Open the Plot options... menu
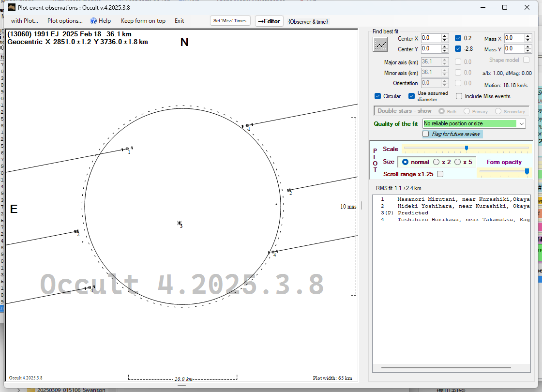542x392 pixels. coord(65,21)
